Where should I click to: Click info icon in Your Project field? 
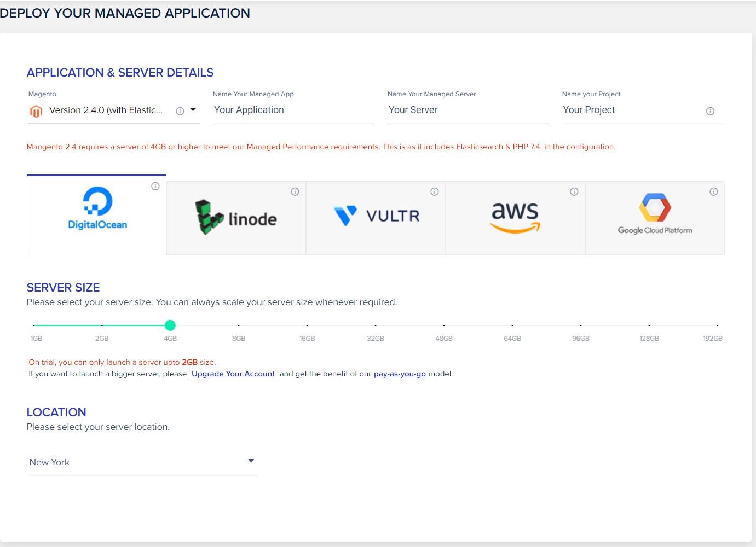pyautogui.click(x=710, y=111)
